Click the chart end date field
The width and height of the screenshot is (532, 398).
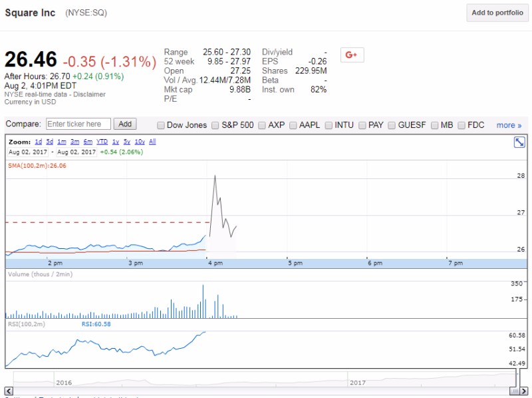pyautogui.click(x=76, y=152)
